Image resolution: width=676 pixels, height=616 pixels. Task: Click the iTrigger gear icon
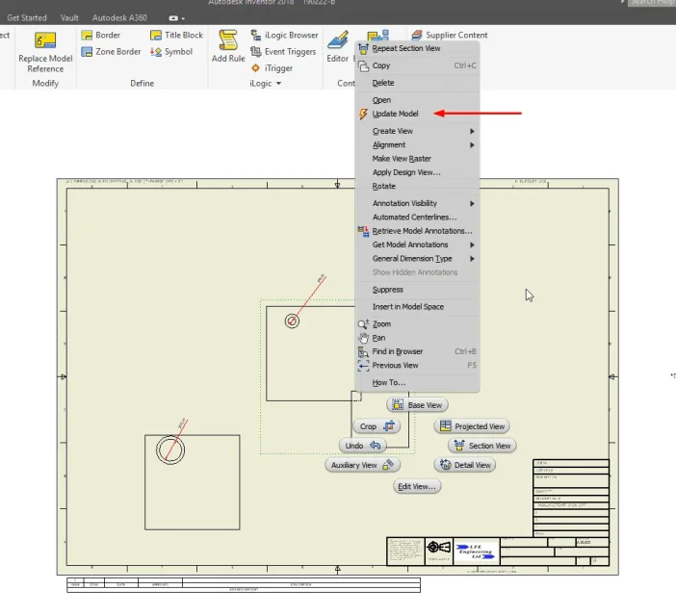[x=255, y=68]
